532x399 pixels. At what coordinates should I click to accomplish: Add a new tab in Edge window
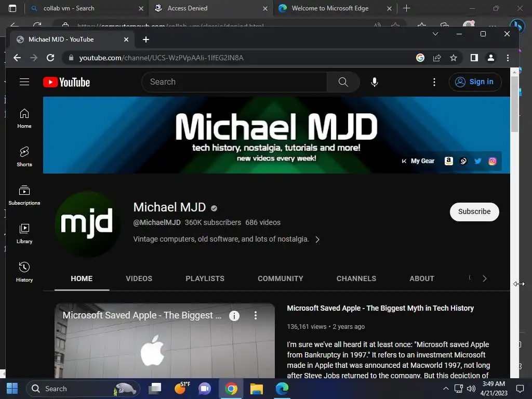[406, 8]
